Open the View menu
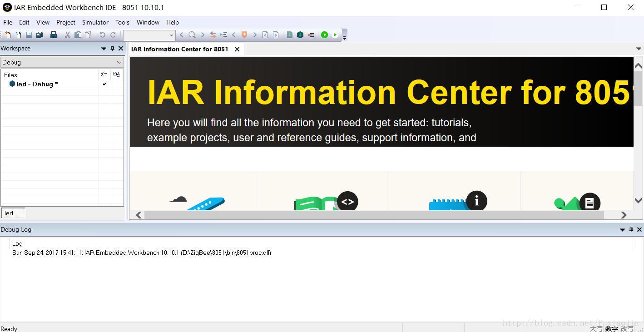644x332 pixels. (x=43, y=22)
